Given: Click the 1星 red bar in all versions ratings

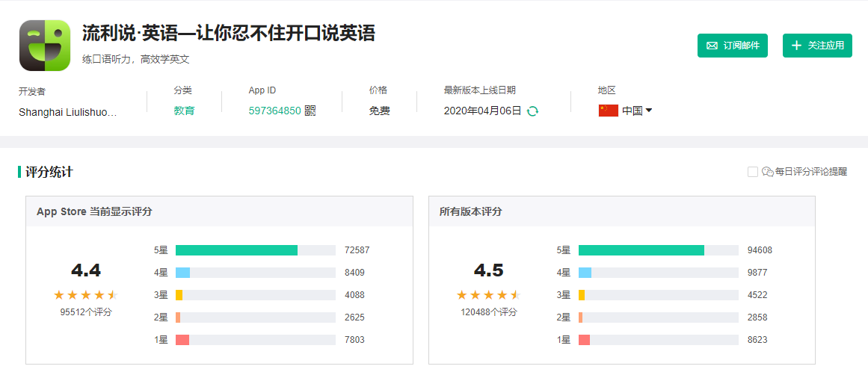Looking at the screenshot, I should (584, 340).
